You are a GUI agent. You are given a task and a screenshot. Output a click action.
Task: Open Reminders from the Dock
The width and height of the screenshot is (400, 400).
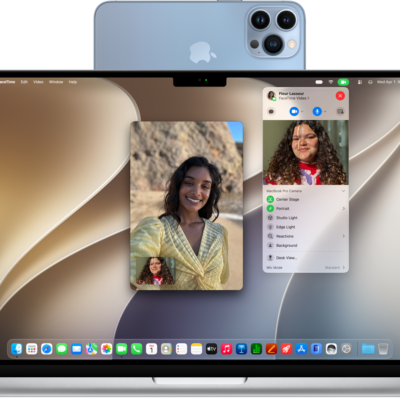click(x=181, y=349)
